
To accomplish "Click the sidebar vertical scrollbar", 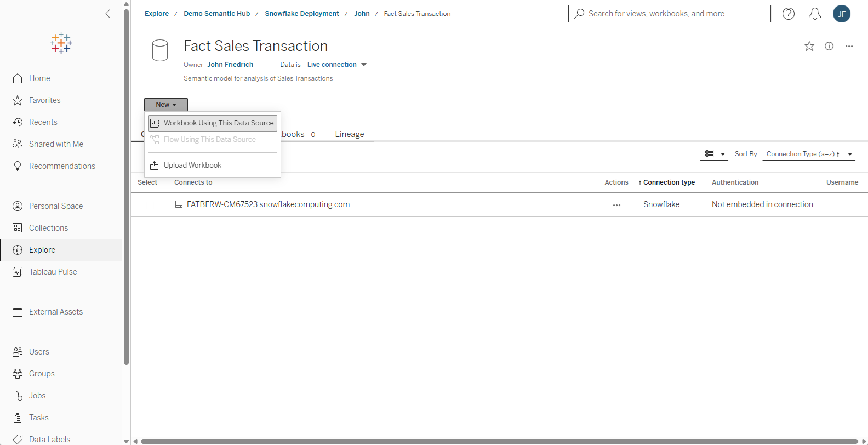I will click(x=127, y=186).
